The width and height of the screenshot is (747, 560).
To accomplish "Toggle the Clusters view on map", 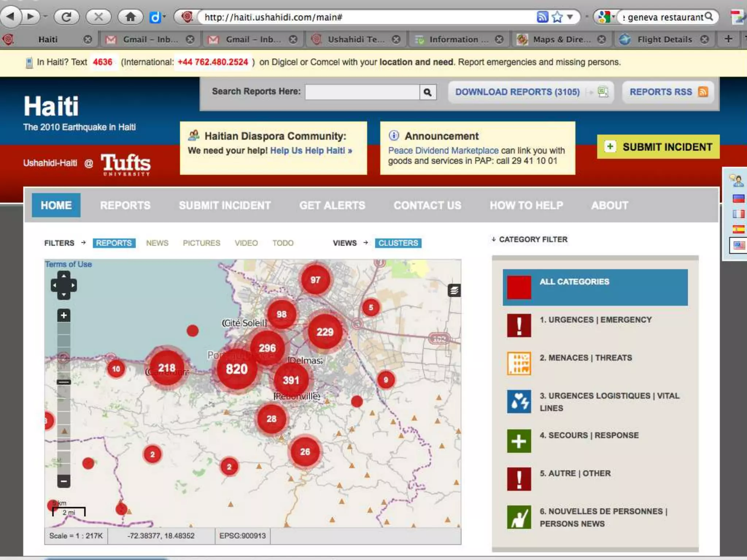I will [398, 243].
